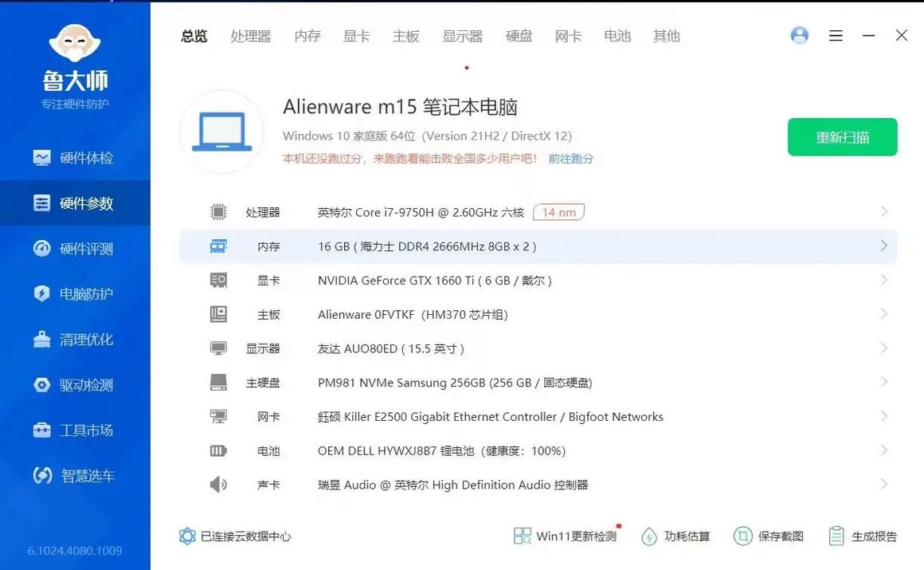The height and width of the screenshot is (570, 924).
Task: Click the 主硬盘 disk drive icon
Action: pyautogui.click(x=218, y=383)
